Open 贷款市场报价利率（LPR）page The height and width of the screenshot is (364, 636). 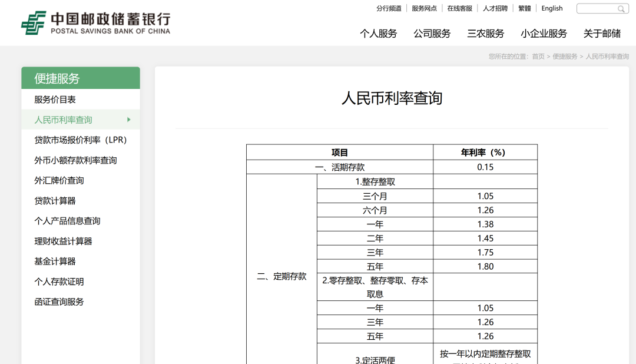(81, 140)
